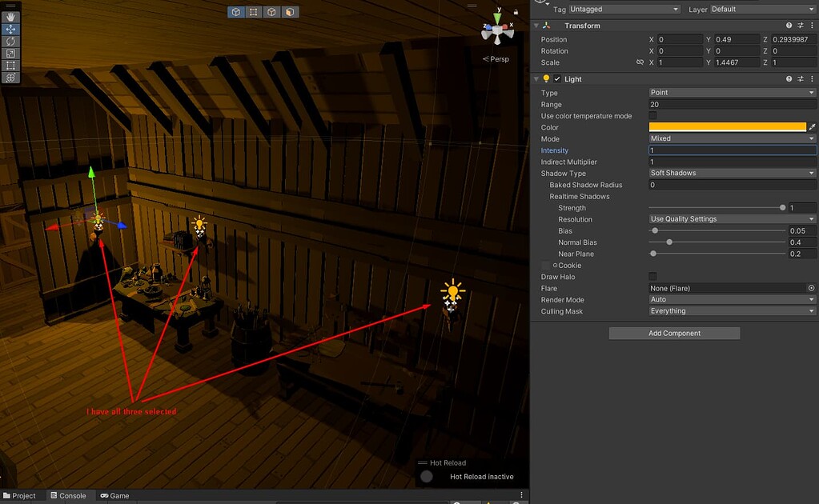
Task: Click the Intensity input field
Action: point(729,150)
